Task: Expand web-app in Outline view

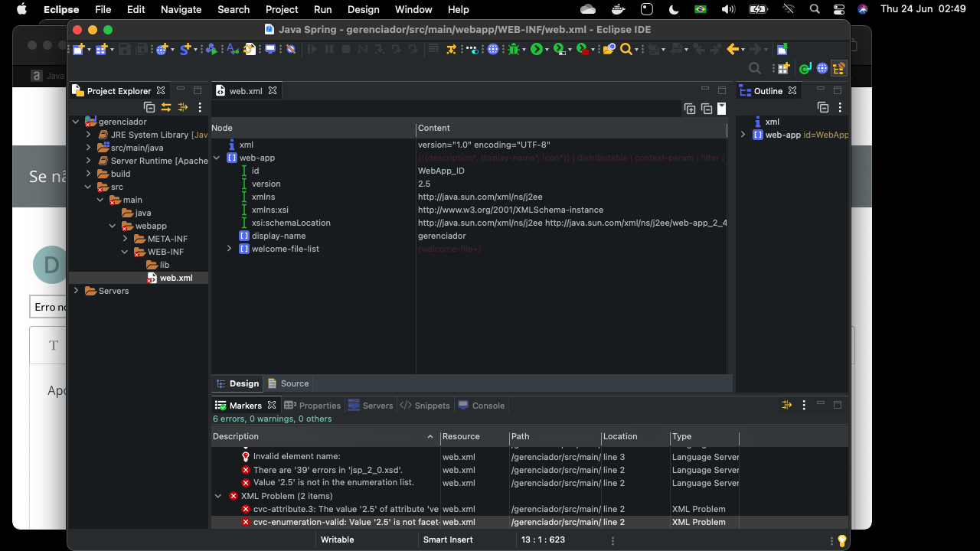Action: tap(743, 135)
